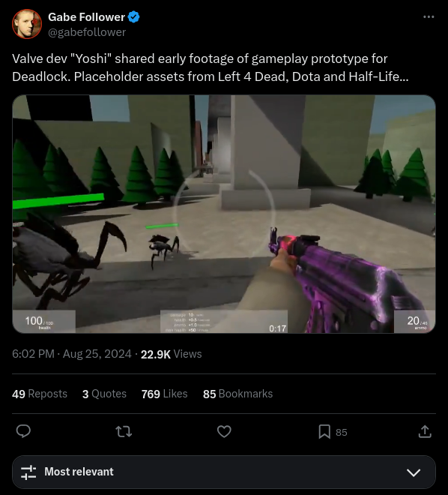The height and width of the screenshot is (495, 448).
Task: Click the Gabe Follower display name
Action: point(86,17)
